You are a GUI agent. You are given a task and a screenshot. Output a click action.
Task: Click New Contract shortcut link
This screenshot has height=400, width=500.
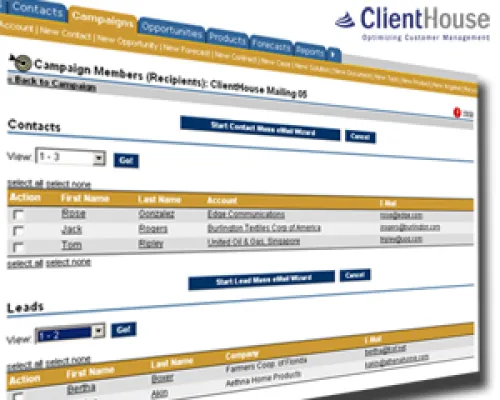(236, 57)
